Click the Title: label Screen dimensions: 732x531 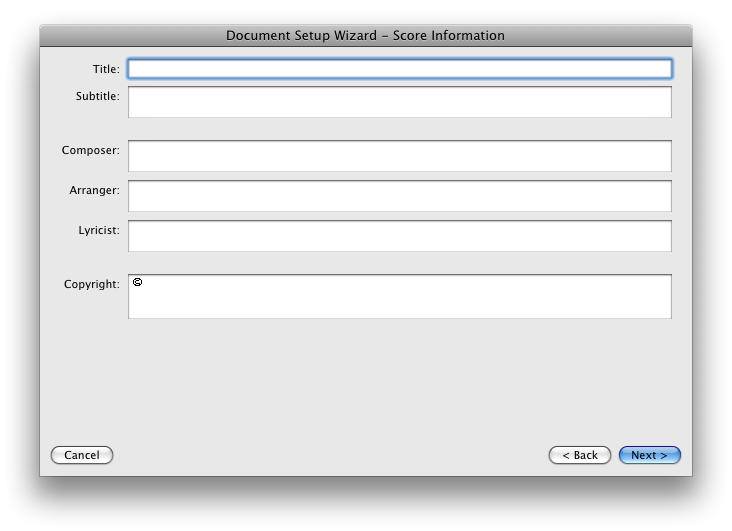pos(106,69)
